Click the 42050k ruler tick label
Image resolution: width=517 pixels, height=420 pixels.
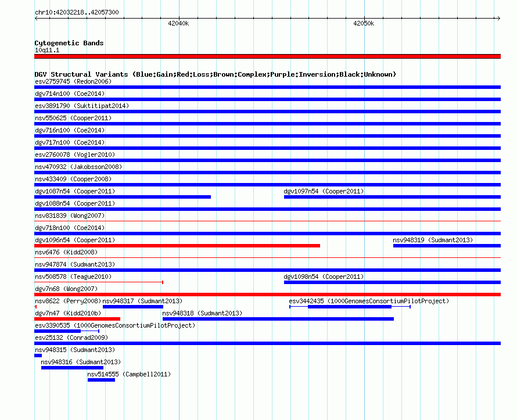click(x=364, y=23)
